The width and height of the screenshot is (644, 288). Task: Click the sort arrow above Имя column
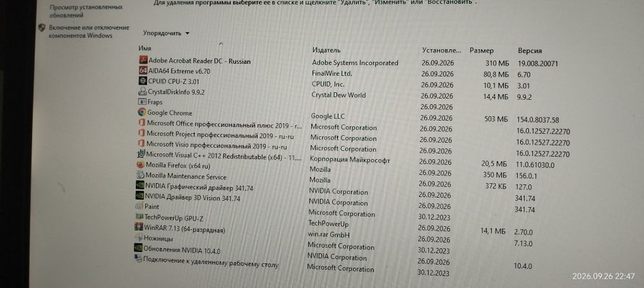coord(221,43)
